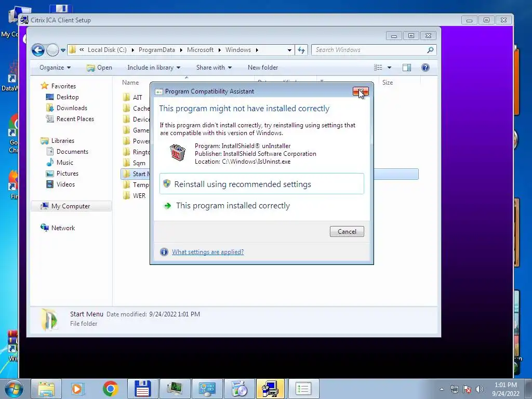Show hidden system tray icons

[x=442, y=389]
